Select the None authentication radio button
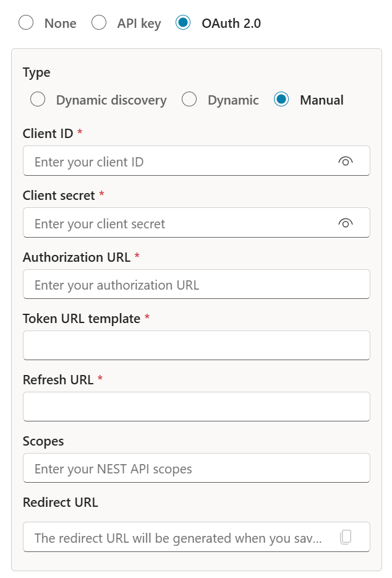Viewport: 392px width, 578px height. 26,22
